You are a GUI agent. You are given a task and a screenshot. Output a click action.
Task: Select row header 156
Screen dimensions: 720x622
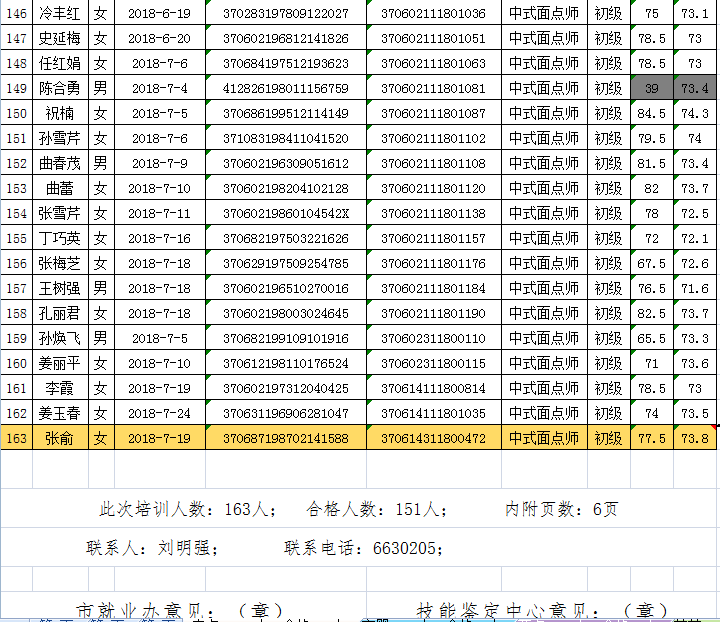click(x=16, y=263)
